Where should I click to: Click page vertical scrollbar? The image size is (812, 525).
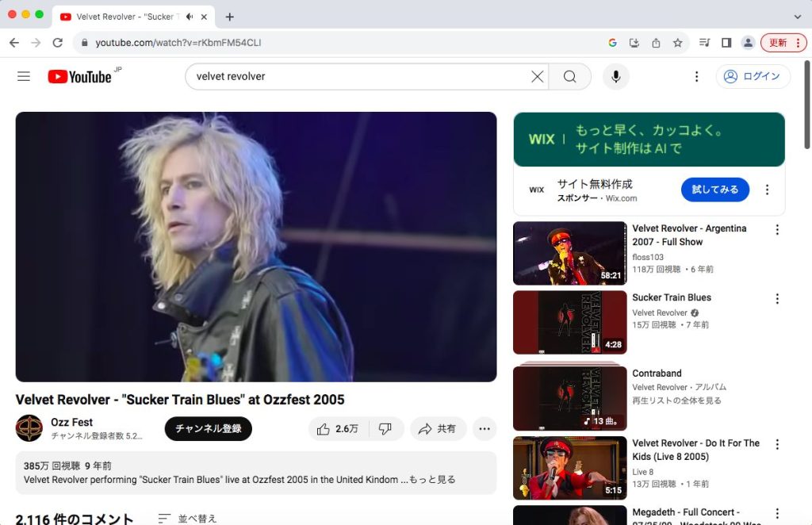[x=806, y=104]
